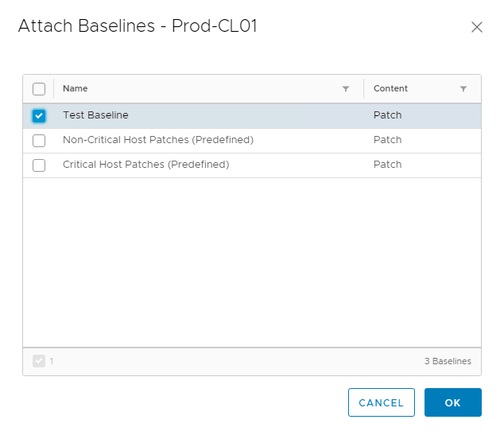Enable the Critical Host Patches checkbox
Image resolution: width=504 pixels, height=435 pixels.
click(x=39, y=165)
